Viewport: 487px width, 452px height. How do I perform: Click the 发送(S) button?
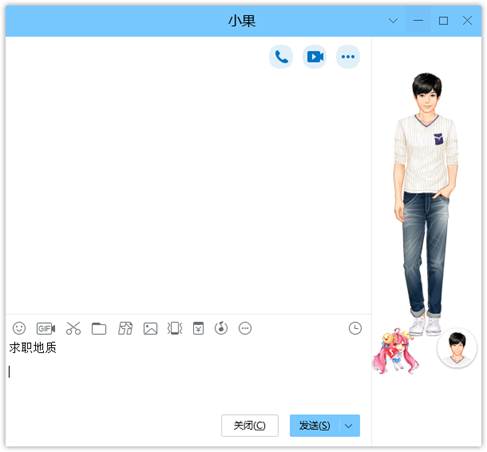pyautogui.click(x=314, y=425)
